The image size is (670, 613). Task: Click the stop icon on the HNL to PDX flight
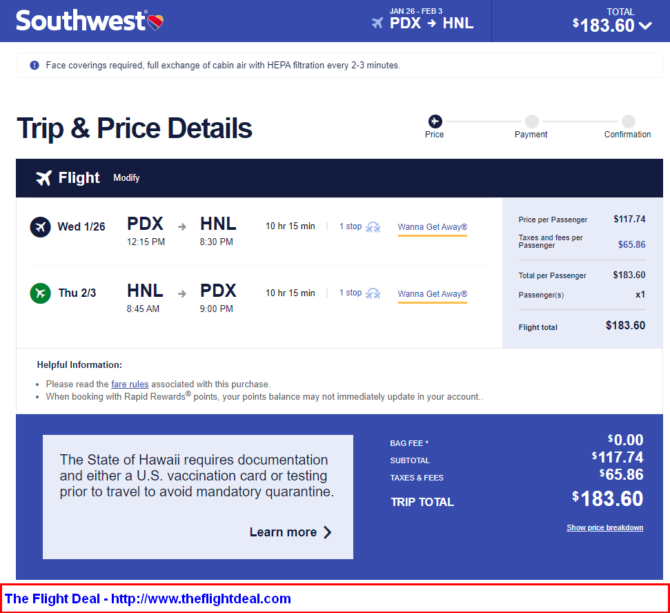[x=373, y=293]
